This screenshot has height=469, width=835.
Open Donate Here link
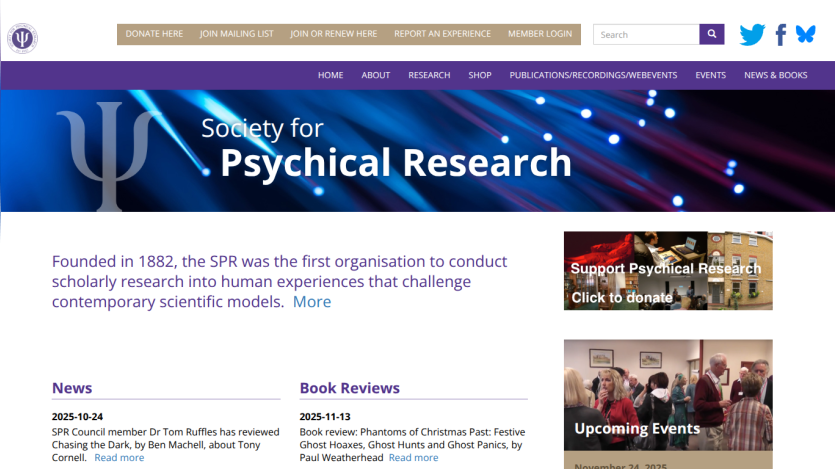(154, 34)
